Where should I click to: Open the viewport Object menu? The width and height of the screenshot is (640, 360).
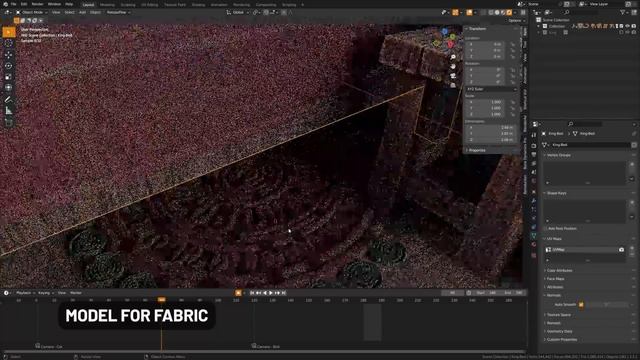coord(96,13)
